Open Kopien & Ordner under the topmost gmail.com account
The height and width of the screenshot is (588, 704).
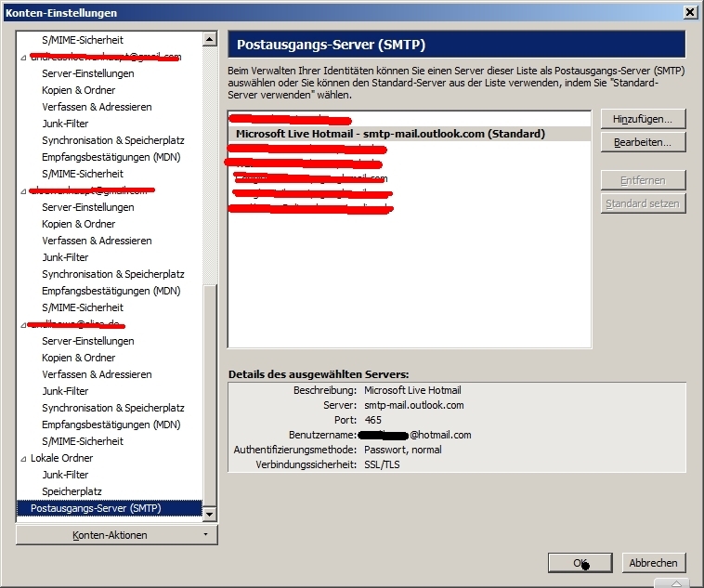(x=79, y=90)
